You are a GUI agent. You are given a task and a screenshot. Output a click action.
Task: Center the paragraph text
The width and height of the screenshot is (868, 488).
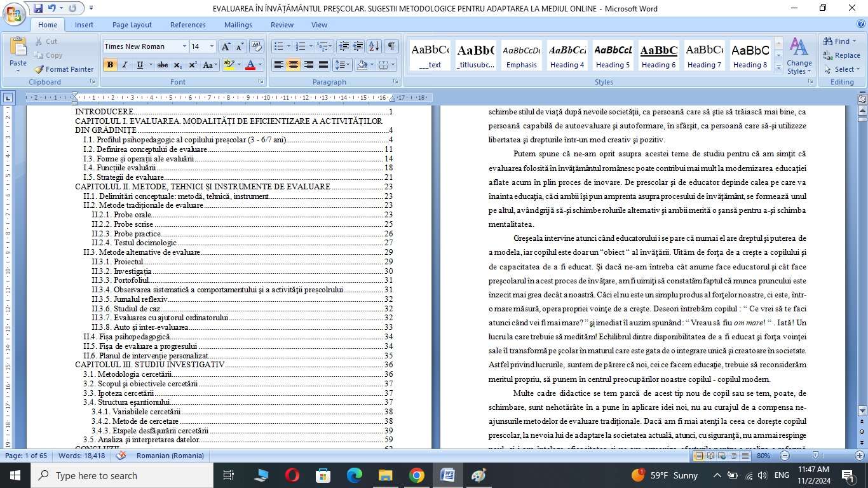click(x=293, y=65)
